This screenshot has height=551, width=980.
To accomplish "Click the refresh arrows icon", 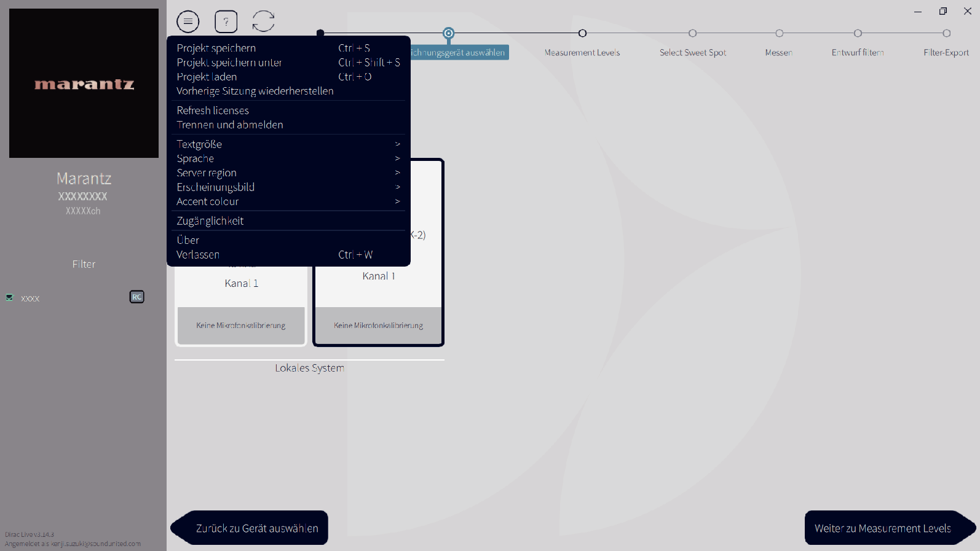I will click(263, 21).
